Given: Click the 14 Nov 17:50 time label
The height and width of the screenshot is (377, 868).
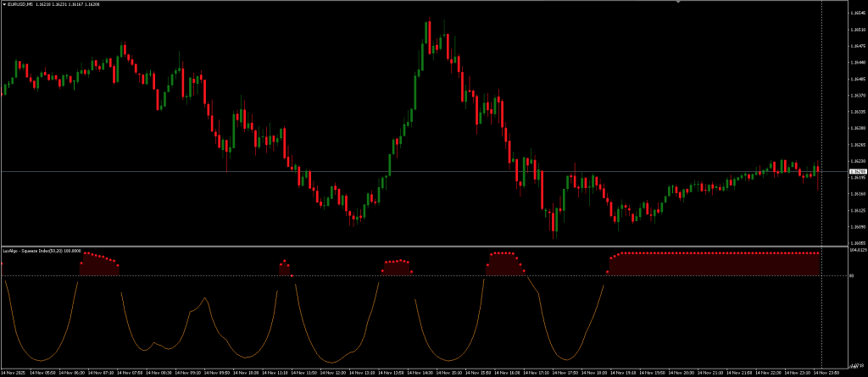Looking at the screenshot, I should tap(565, 373).
